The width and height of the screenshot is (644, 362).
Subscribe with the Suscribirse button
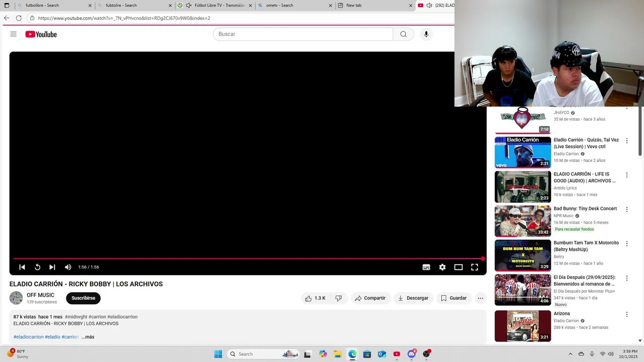pos(83,298)
